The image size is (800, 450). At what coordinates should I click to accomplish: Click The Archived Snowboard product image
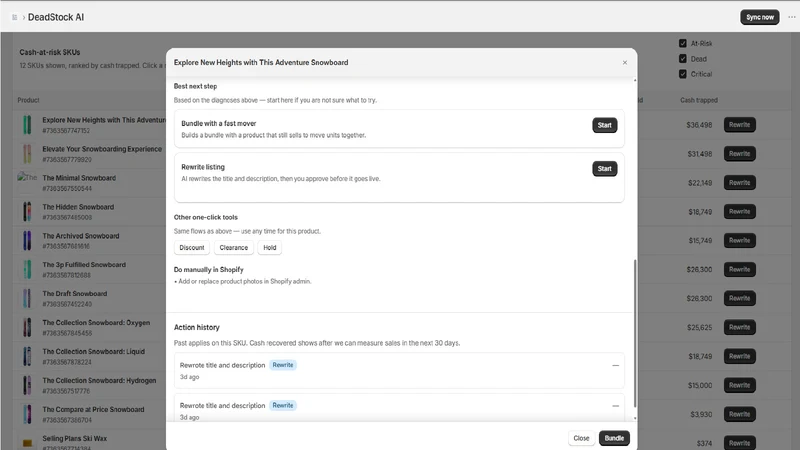(27, 240)
